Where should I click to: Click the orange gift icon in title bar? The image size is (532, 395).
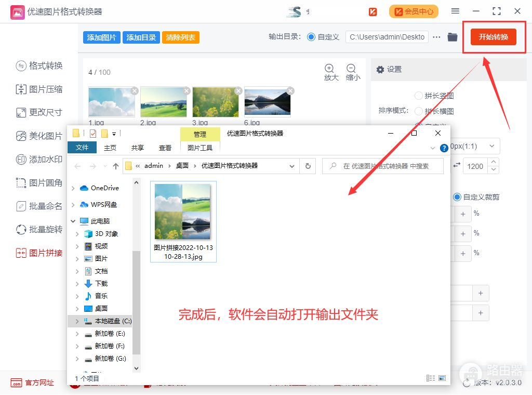(x=373, y=11)
